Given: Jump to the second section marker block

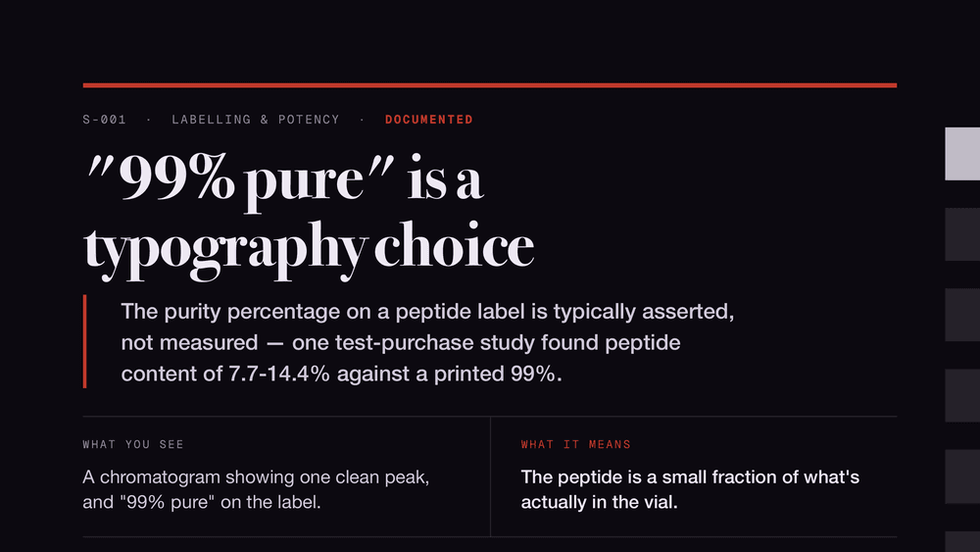Looking at the screenshot, I should pos(962,234).
